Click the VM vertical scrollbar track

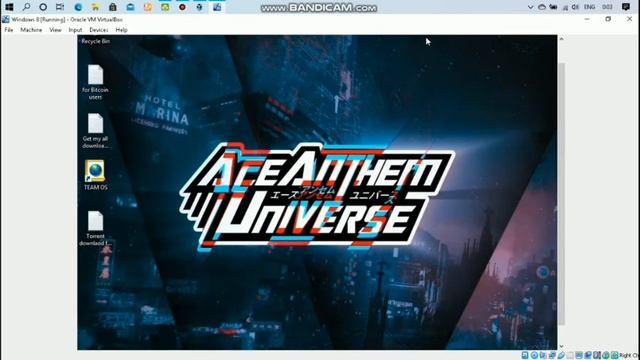pyautogui.click(x=562, y=194)
